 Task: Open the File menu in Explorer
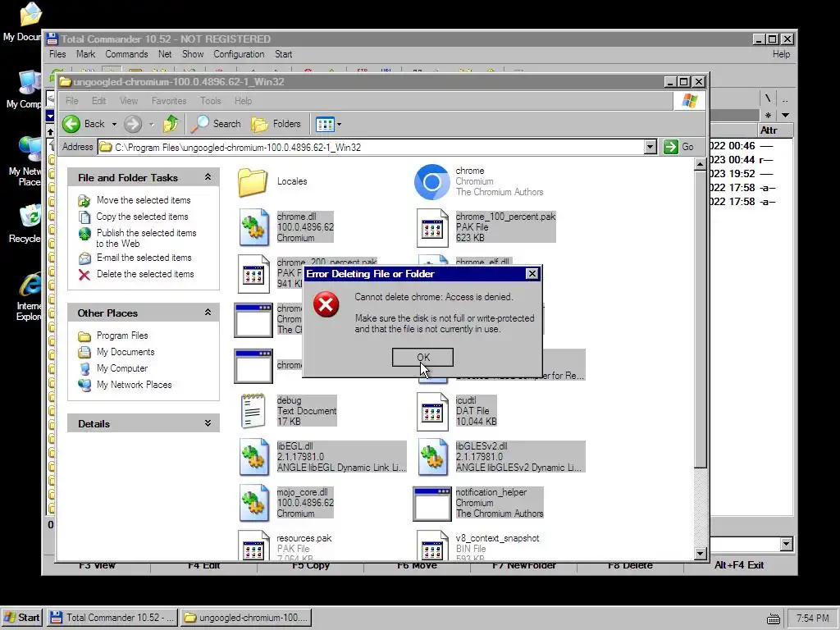pos(72,101)
